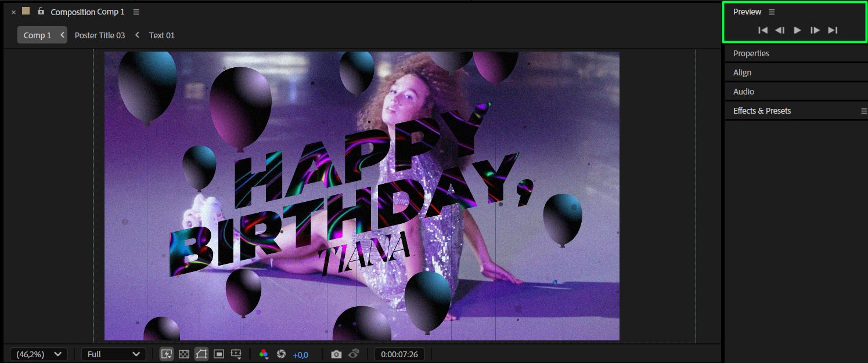Jump to first frame in Preview panel
The image size is (868, 363).
tap(763, 30)
